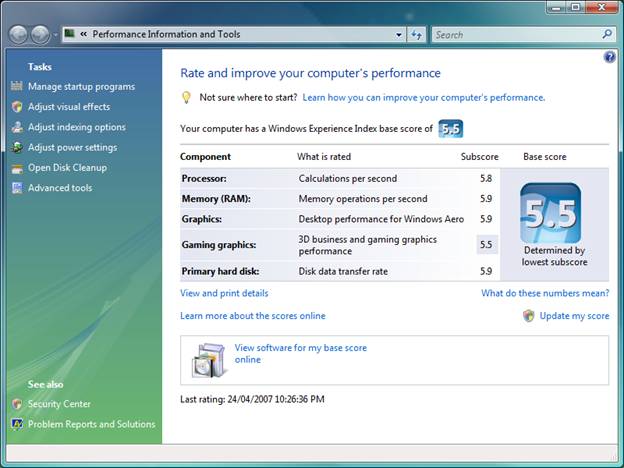Click the software box and disc icon
The image size is (624, 468).
pyautogui.click(x=209, y=360)
